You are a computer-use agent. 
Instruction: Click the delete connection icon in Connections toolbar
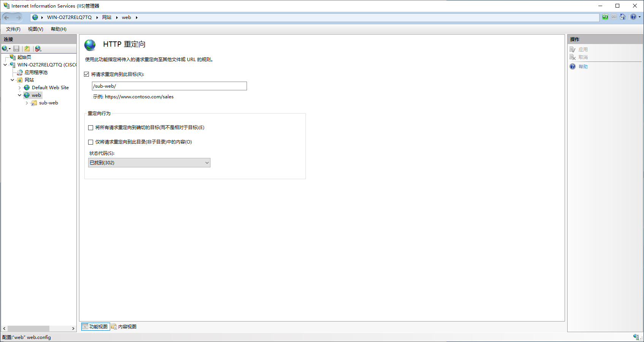click(38, 49)
